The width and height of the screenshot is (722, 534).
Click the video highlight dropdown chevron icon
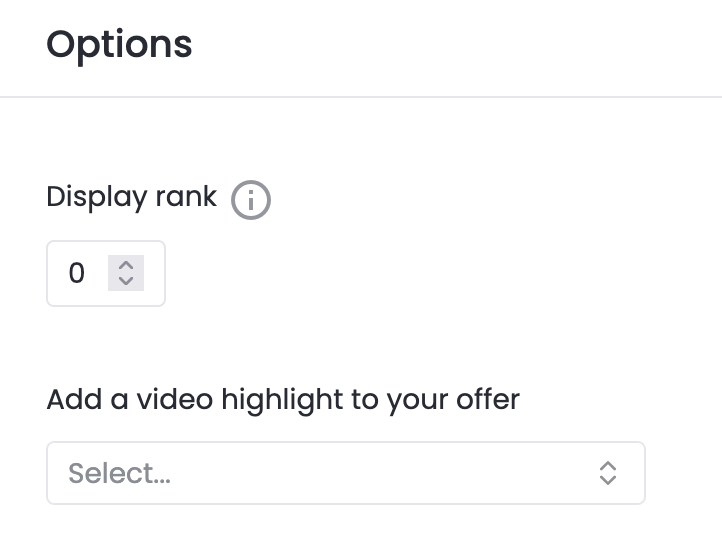coord(608,473)
